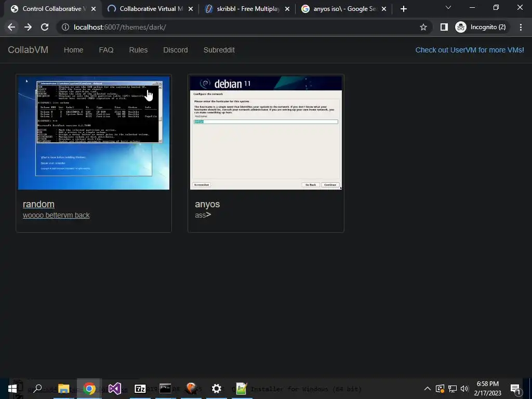Reload the page with the refresh icon
The width and height of the screenshot is (532, 399).
45,27
